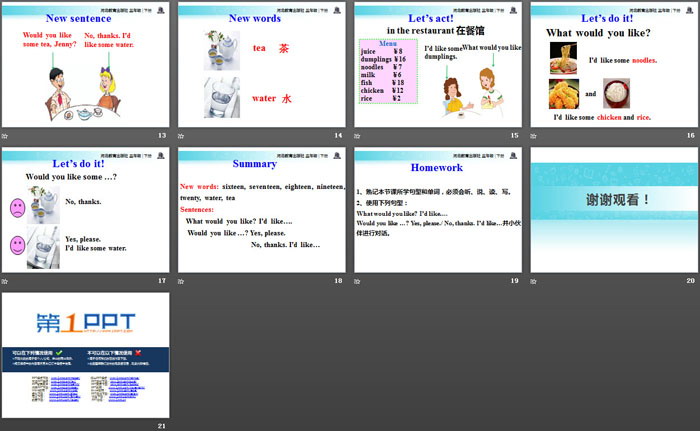Click the transition star icon beneath slide 17
Image resolution: width=700 pixels, height=431 pixels.
pyautogui.click(x=5, y=281)
